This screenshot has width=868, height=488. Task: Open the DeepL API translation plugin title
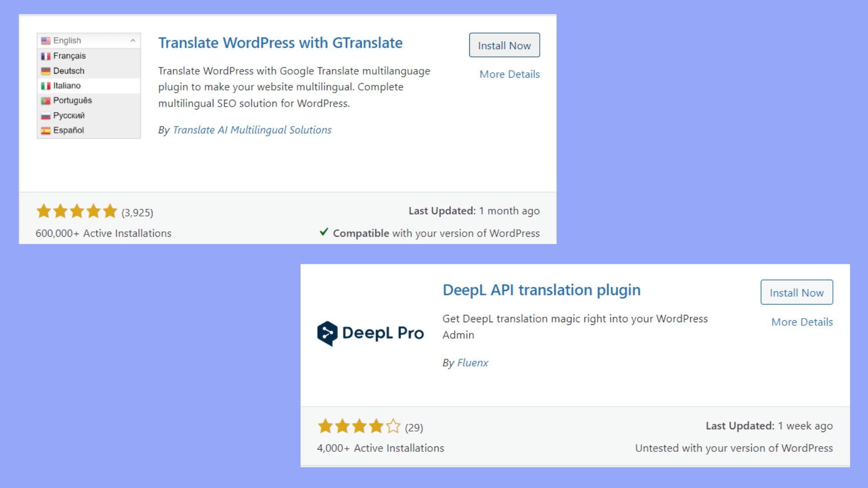point(541,290)
